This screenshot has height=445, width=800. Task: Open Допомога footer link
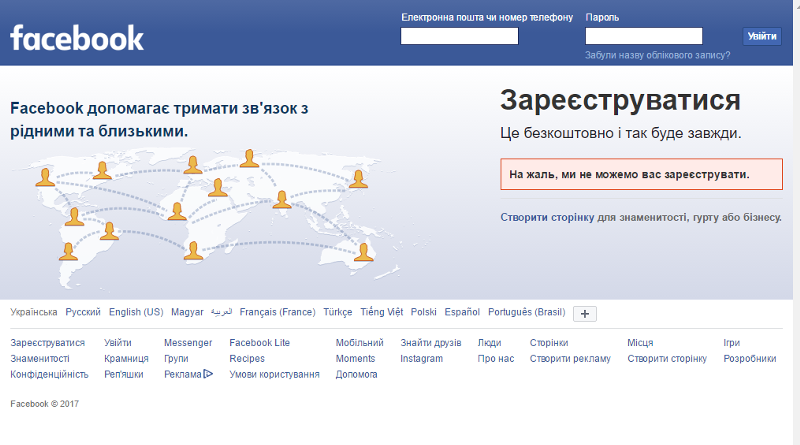point(356,375)
